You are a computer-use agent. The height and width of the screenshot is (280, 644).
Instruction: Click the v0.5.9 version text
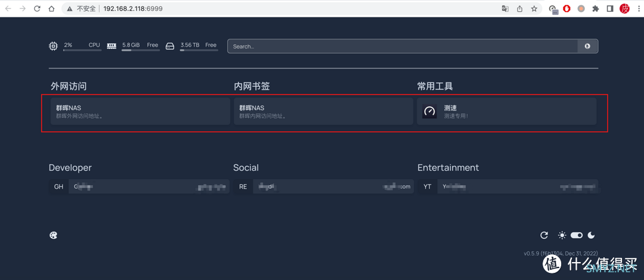(x=561, y=253)
